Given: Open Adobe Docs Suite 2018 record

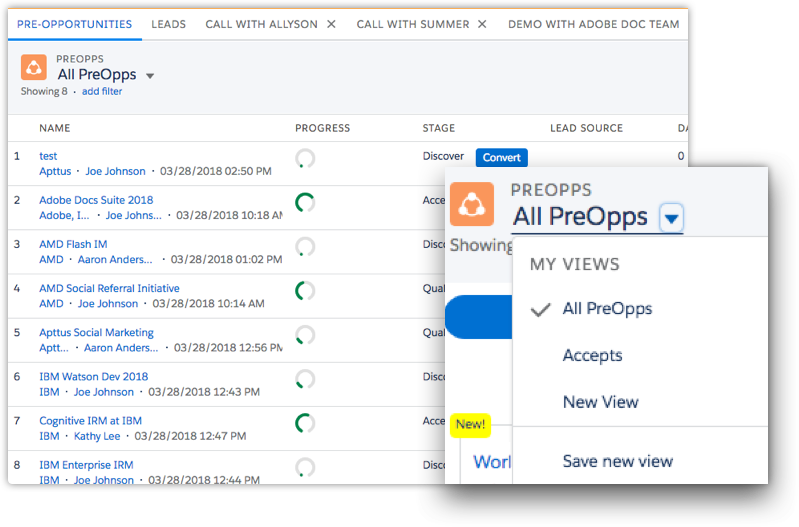Looking at the screenshot, I should tap(96, 200).
